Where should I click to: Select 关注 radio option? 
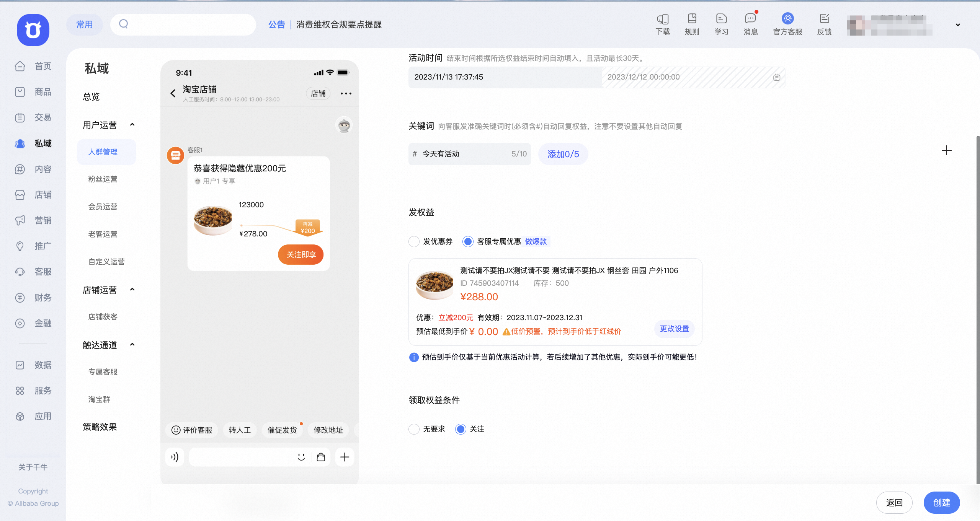[461, 429]
